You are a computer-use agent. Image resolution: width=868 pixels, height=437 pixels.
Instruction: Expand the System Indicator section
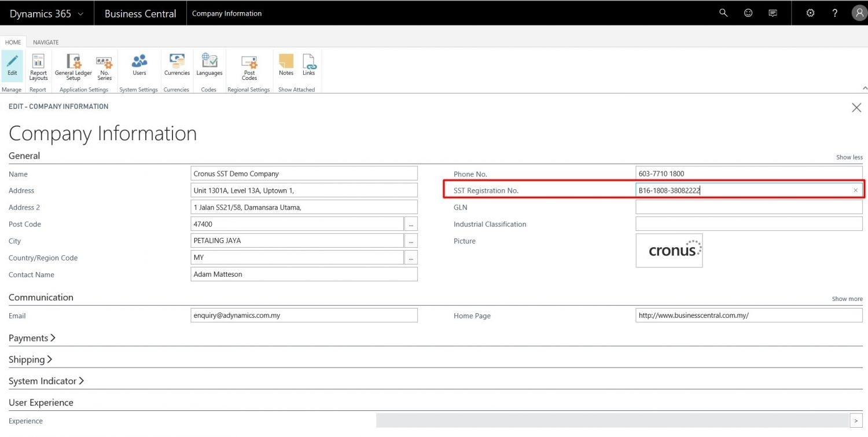[x=46, y=381]
